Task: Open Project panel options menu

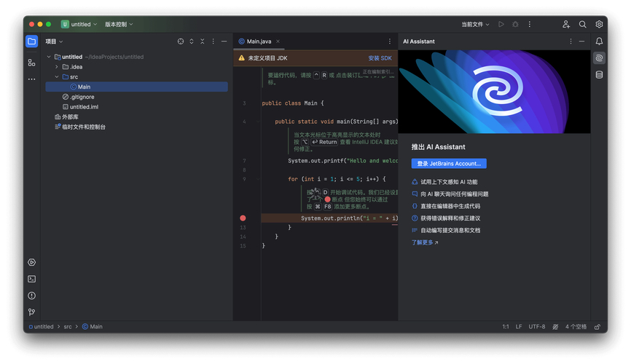Action: pos(213,41)
